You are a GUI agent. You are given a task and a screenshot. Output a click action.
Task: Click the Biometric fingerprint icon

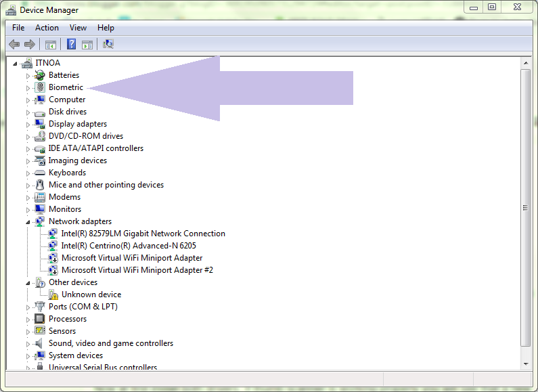point(40,87)
